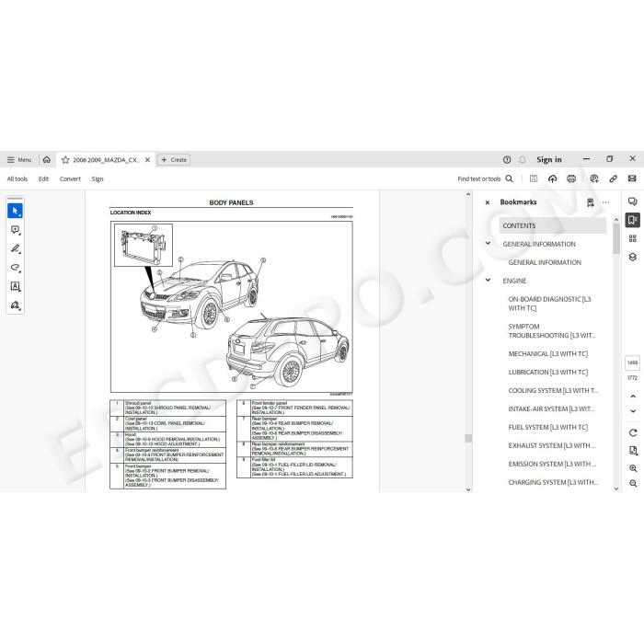The image size is (644, 644).
Task: Open the indented GENERAL INFORMATION child bookmark
Action: 545,262
